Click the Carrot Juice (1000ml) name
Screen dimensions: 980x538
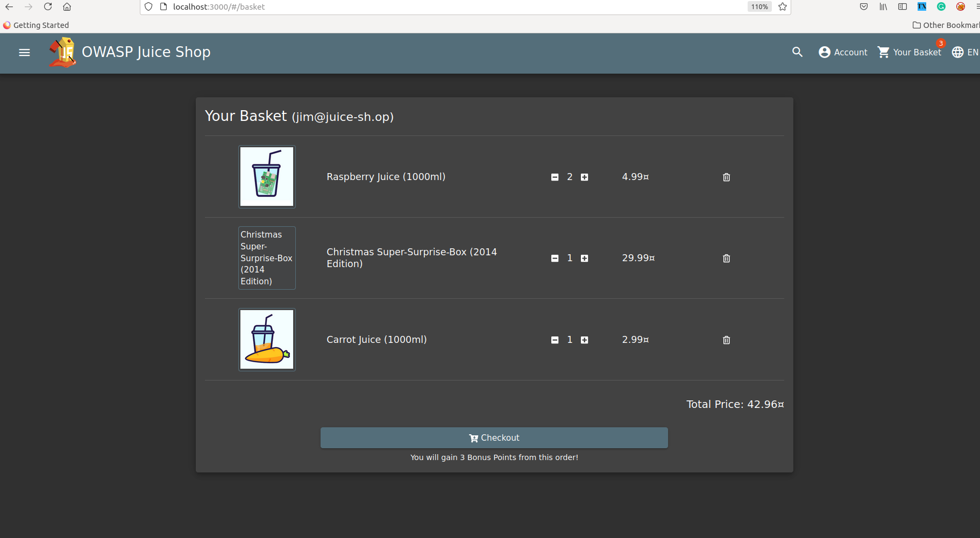[x=377, y=340]
